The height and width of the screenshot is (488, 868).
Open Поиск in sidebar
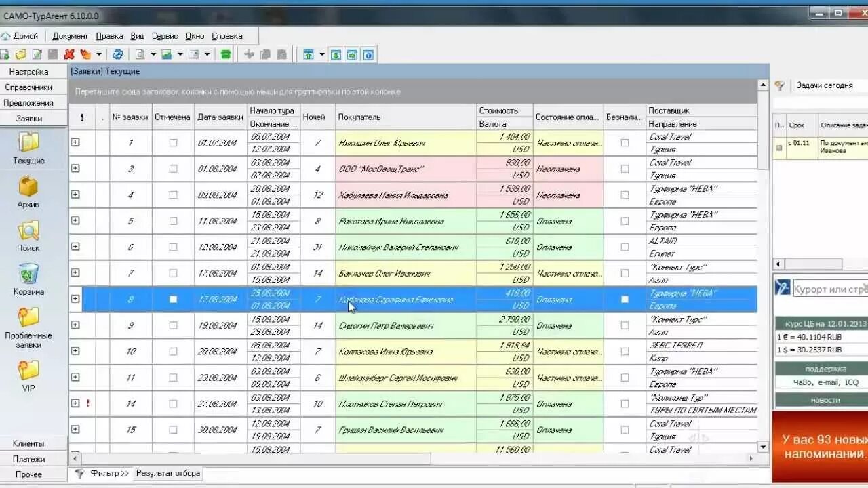(28, 236)
